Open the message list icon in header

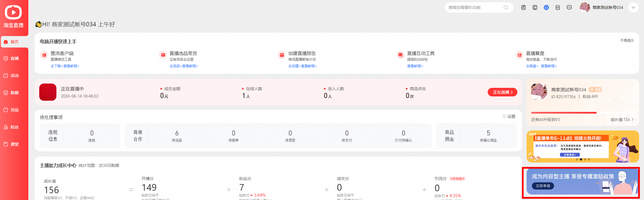pyautogui.click(x=535, y=7)
